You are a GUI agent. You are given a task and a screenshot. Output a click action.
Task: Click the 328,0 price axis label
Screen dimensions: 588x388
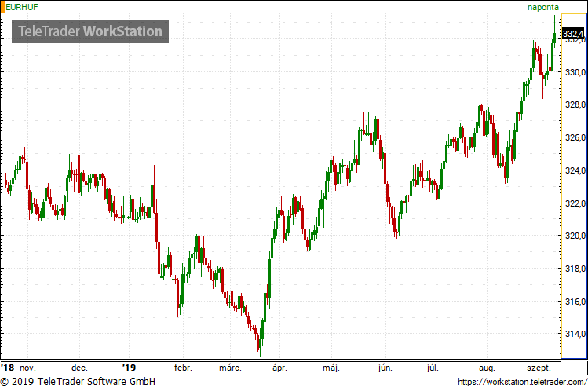coord(575,104)
